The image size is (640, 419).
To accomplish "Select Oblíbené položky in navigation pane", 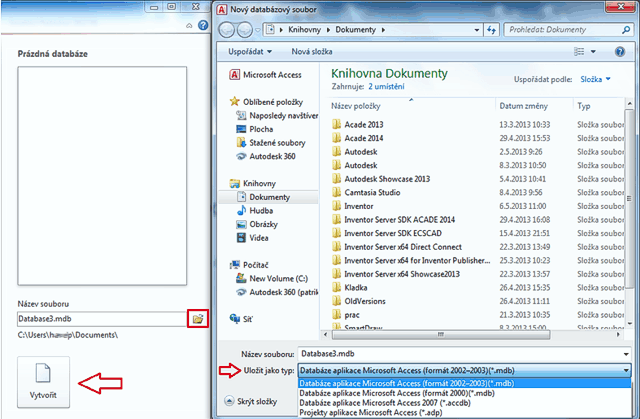I will (x=267, y=102).
